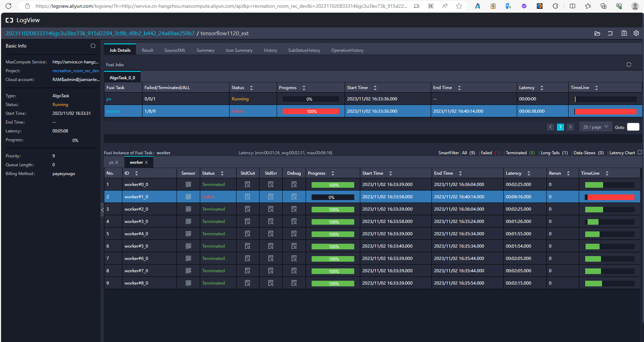Sort Fuxi Task table by Latency
This screenshot has height=342, width=644.
tap(542, 88)
